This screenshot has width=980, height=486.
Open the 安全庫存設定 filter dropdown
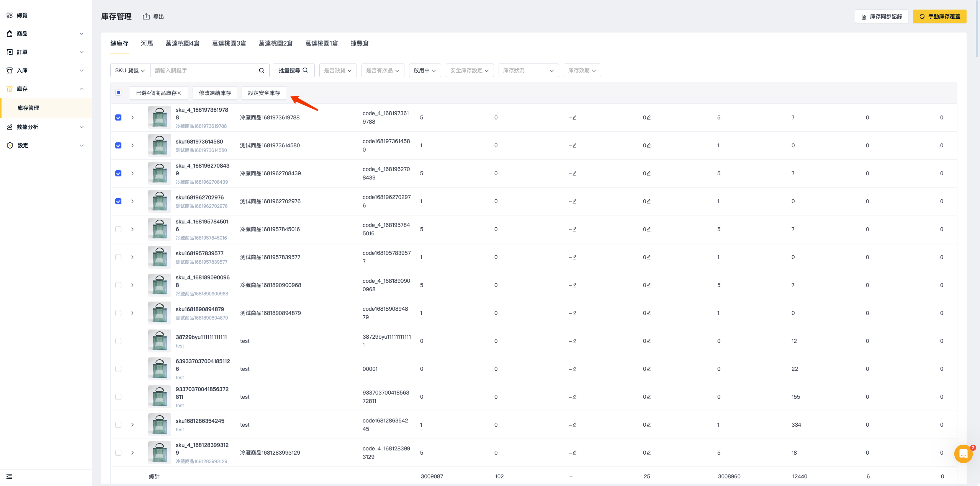(470, 70)
